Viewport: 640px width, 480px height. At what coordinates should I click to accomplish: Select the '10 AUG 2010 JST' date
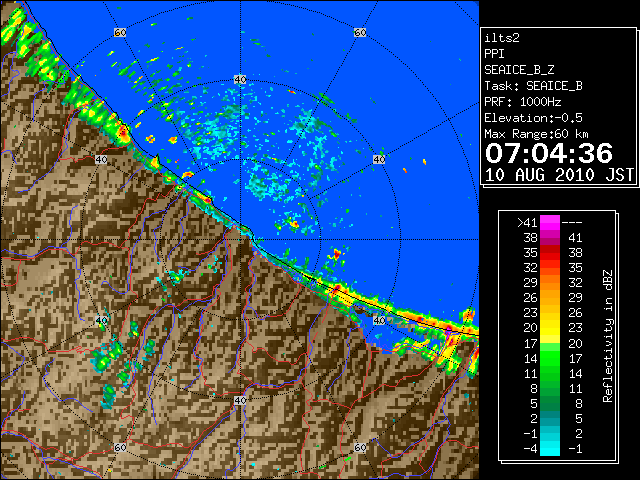tap(559, 175)
